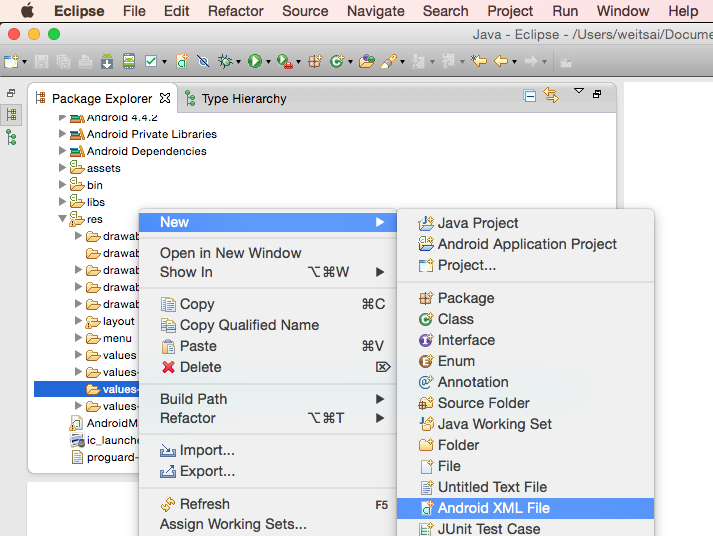
Task: Click the Android Lint check icon
Action: point(151,61)
